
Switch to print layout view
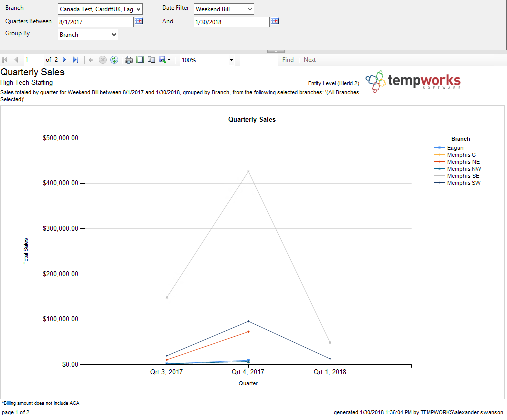click(140, 60)
